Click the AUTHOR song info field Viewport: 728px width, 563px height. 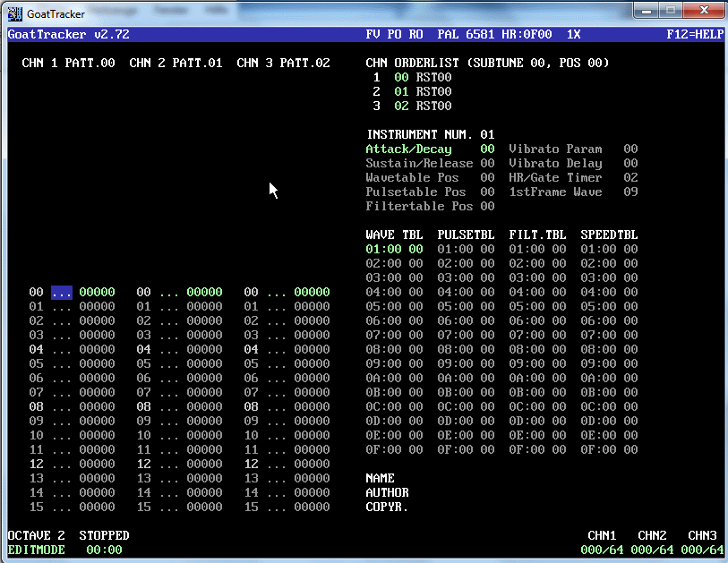pyautogui.click(x=387, y=493)
